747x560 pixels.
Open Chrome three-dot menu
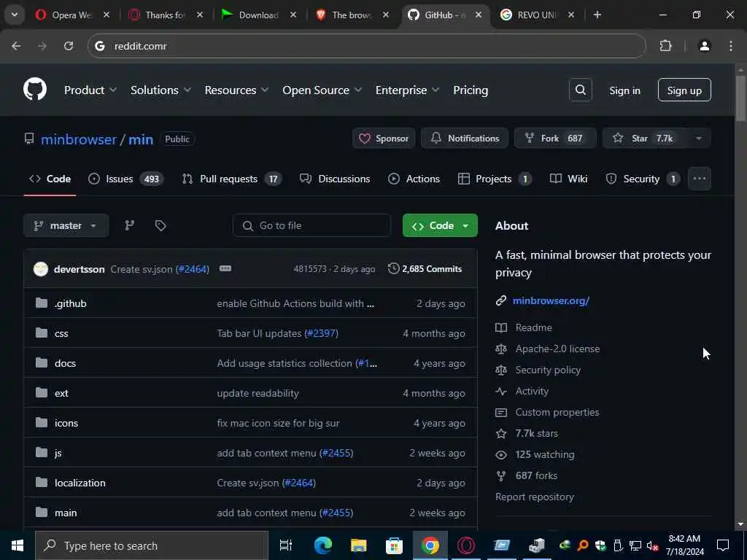point(731,46)
